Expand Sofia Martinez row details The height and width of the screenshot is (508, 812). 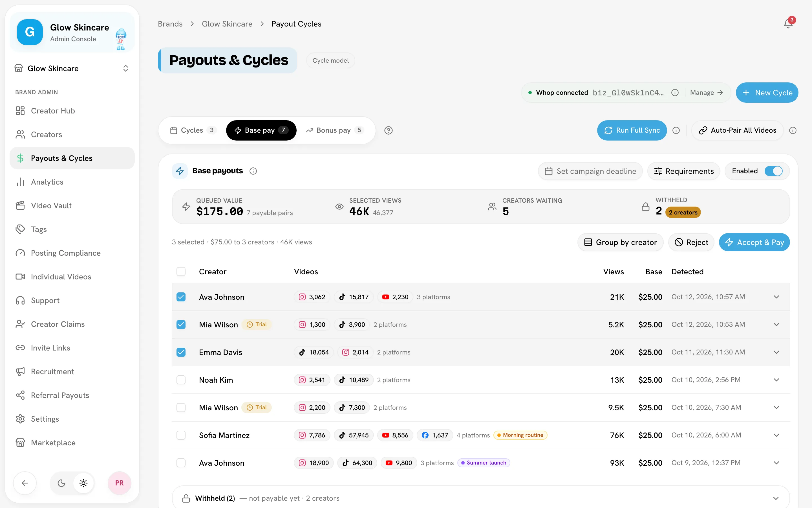(776, 435)
